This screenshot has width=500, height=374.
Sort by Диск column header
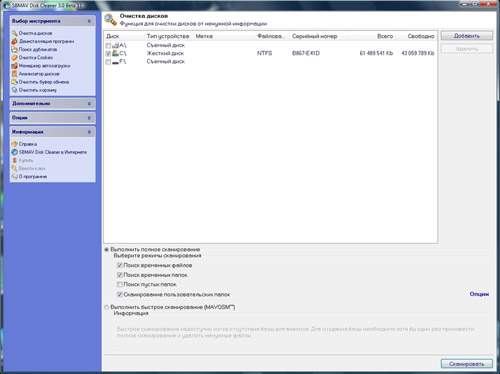pyautogui.click(x=113, y=36)
